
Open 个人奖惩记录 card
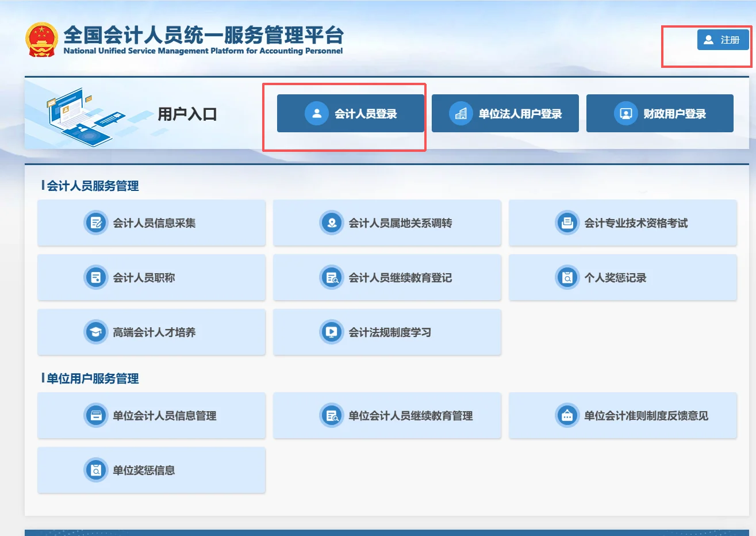pyautogui.click(x=623, y=277)
